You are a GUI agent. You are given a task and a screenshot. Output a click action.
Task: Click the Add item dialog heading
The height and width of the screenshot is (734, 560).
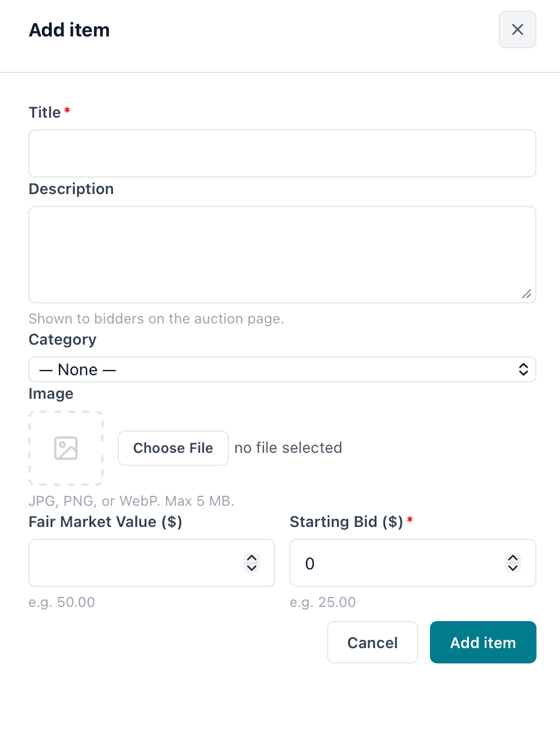[69, 29]
